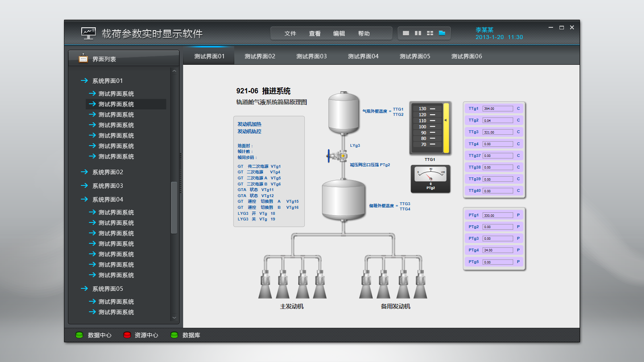The height and width of the screenshot is (362, 644).
Task: Click the TTg40 value field
Action: 498,191
